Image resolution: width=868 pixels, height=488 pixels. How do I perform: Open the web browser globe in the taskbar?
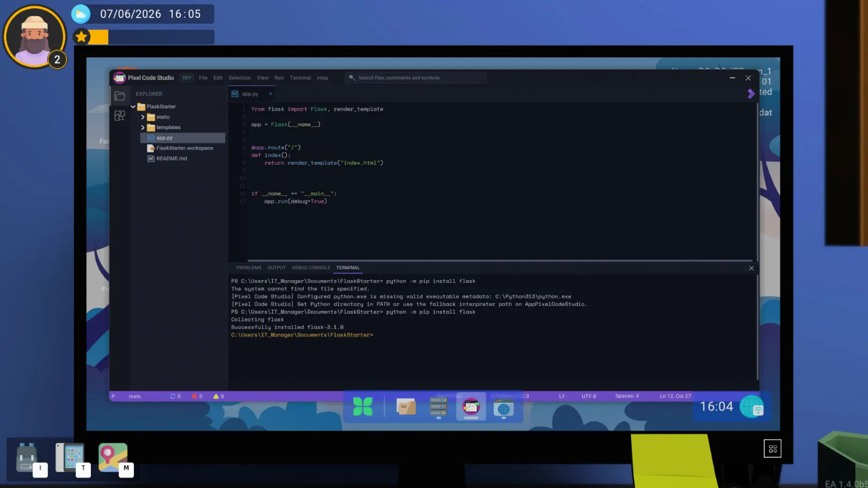point(503,408)
